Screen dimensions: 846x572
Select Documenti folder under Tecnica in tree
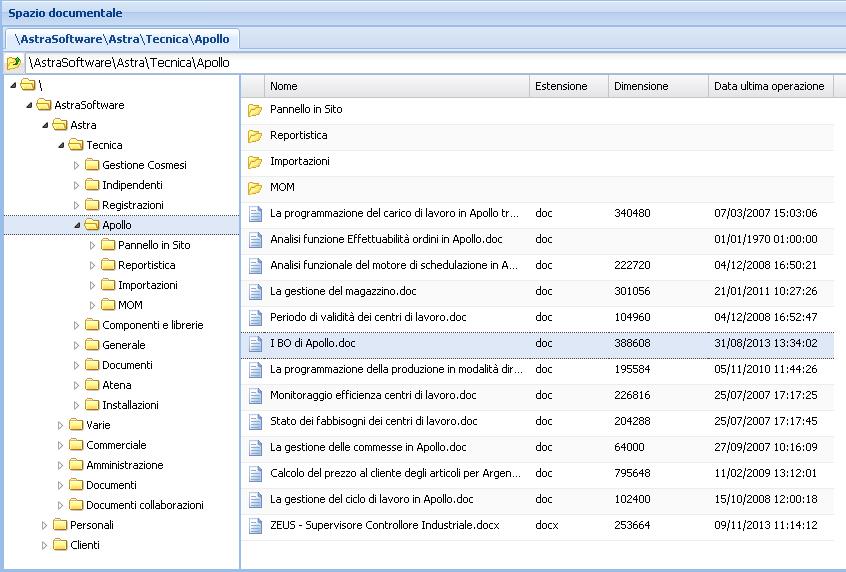(x=127, y=365)
